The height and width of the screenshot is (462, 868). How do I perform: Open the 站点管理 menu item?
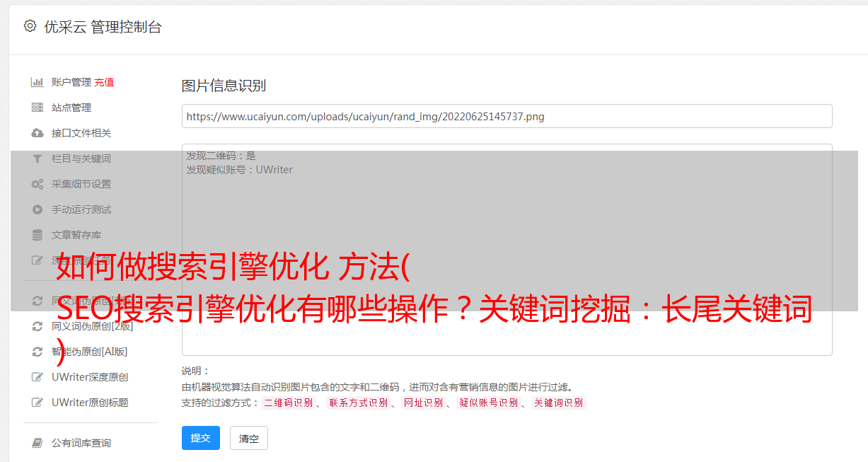[71, 108]
